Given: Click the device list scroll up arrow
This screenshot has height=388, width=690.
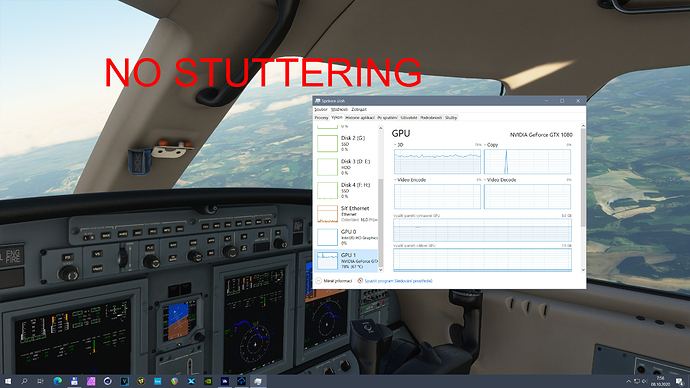Looking at the screenshot, I should [x=381, y=128].
